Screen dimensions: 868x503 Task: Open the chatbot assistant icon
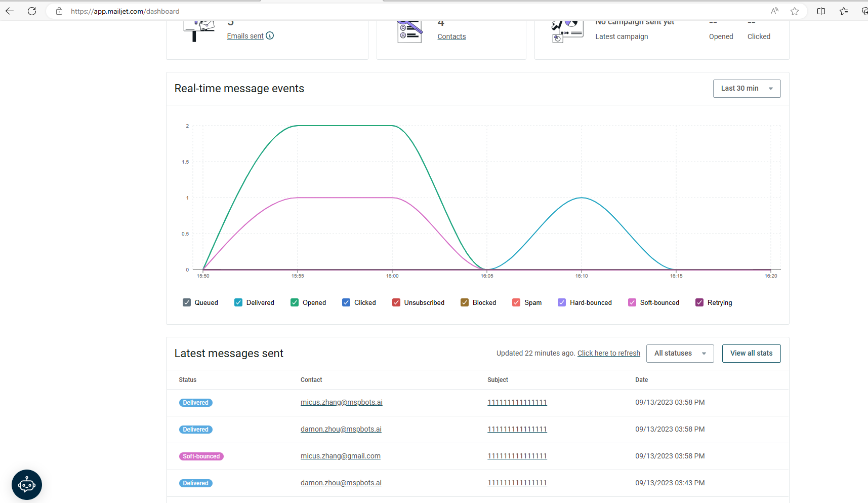[27, 485]
